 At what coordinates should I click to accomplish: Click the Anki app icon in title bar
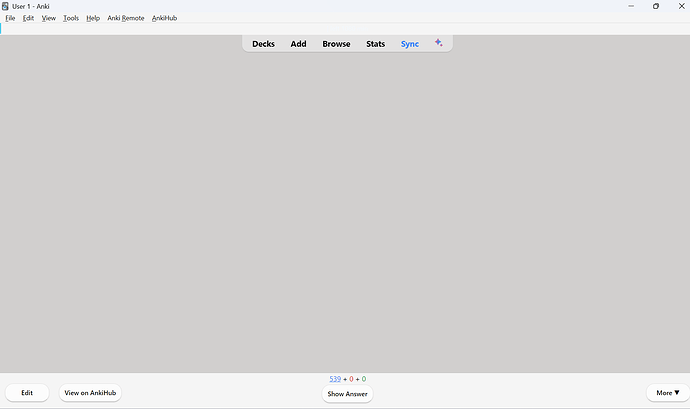[6, 6]
